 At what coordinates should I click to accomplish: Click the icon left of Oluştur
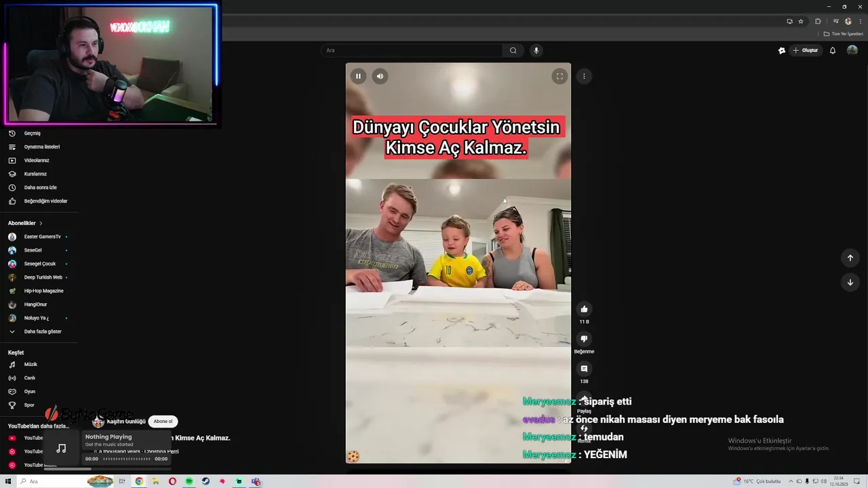[x=782, y=50]
